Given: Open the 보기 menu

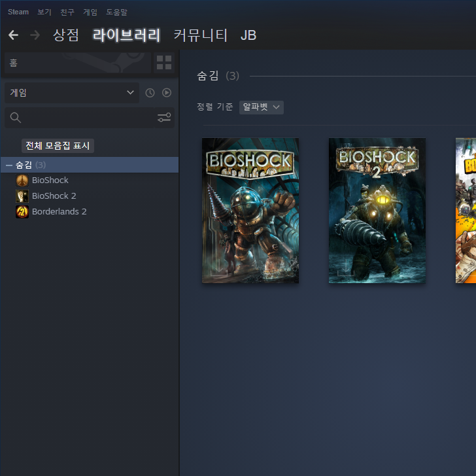Looking at the screenshot, I should (44, 12).
